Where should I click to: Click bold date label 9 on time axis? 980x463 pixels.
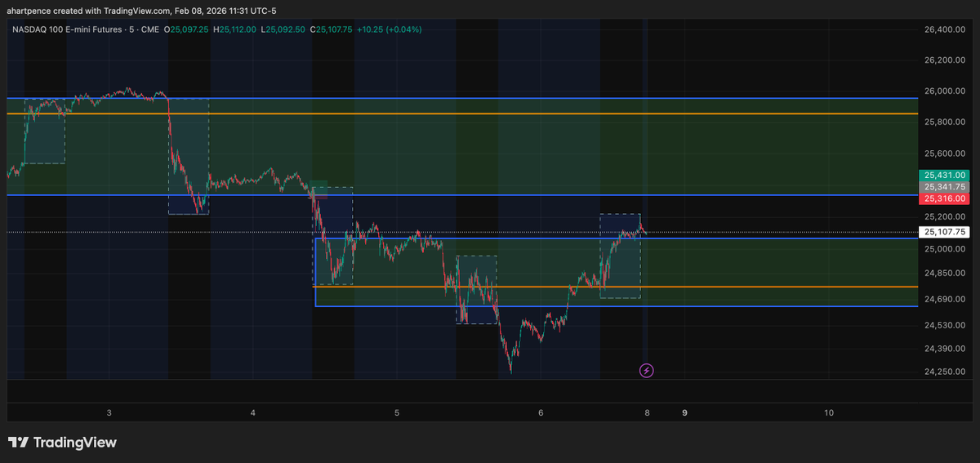click(x=685, y=413)
